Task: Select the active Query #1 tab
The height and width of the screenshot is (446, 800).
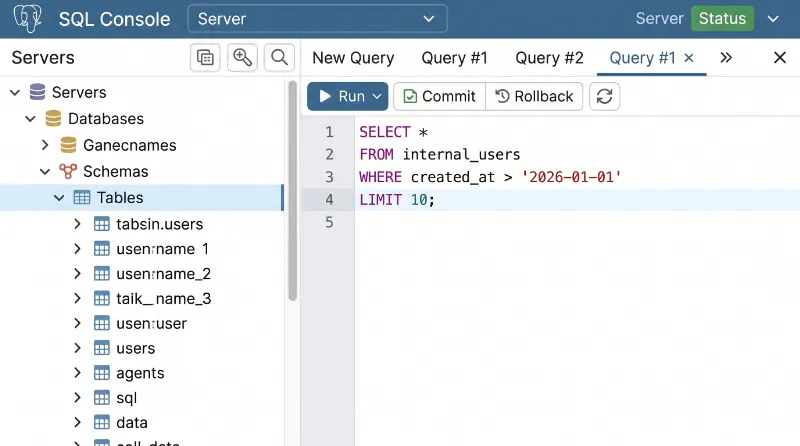Action: coord(642,58)
